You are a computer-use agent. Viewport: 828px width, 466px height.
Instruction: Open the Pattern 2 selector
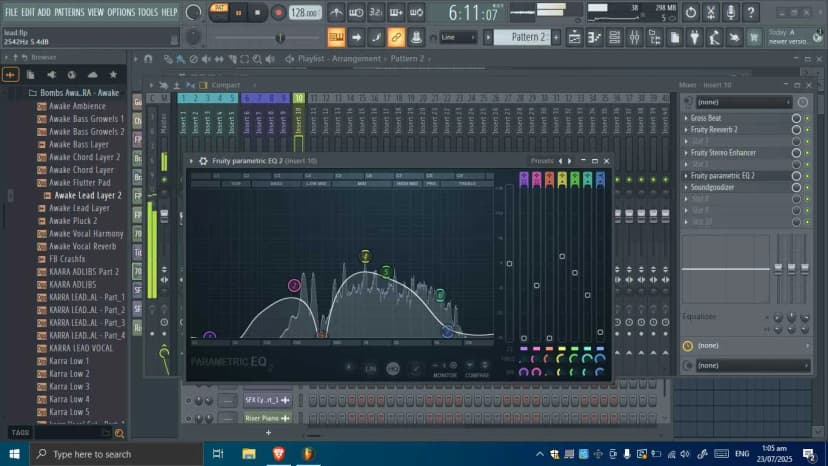pos(521,37)
